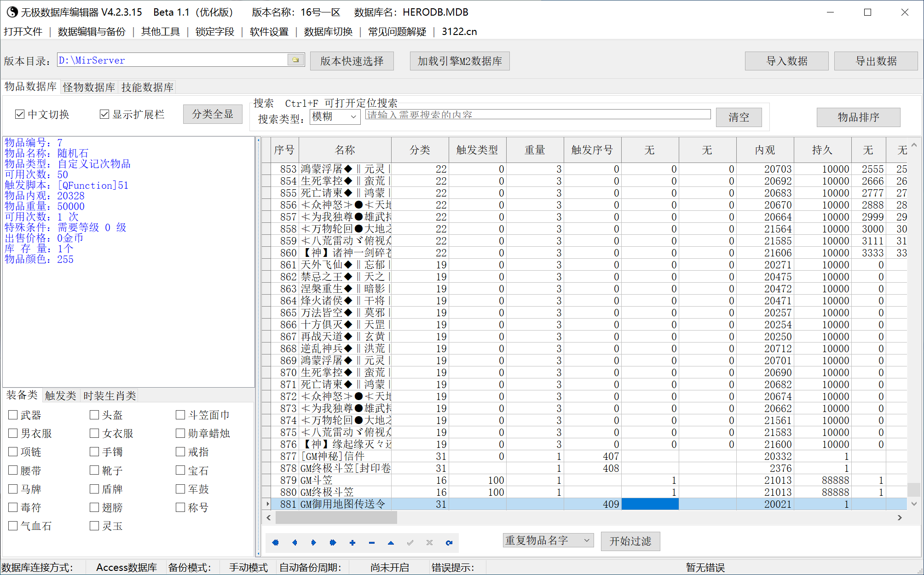Jump to the last record in navigator
This screenshot has height=575, width=924.
point(333,542)
